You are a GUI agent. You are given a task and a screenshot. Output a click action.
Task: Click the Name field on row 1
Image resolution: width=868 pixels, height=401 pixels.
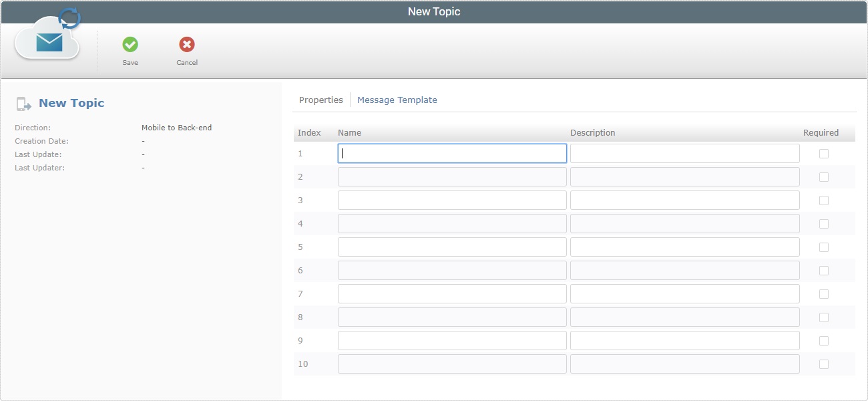click(x=452, y=153)
